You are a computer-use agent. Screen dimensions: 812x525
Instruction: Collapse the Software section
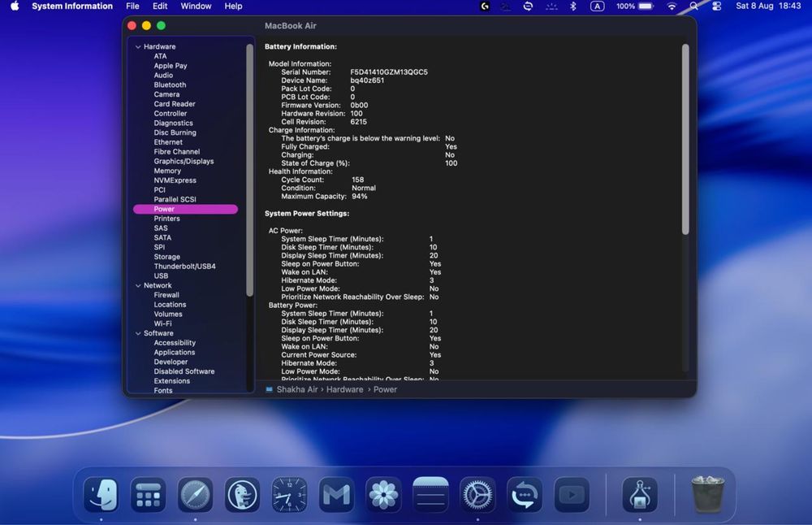click(x=138, y=333)
